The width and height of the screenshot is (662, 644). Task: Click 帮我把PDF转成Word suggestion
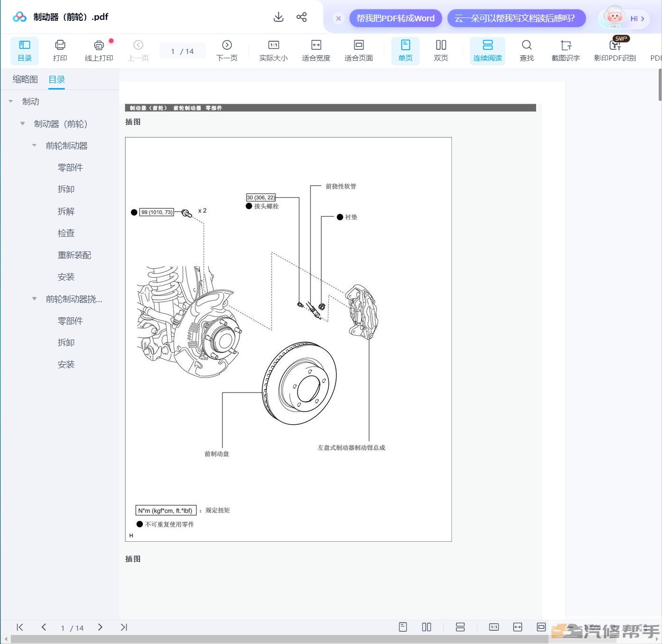point(396,18)
